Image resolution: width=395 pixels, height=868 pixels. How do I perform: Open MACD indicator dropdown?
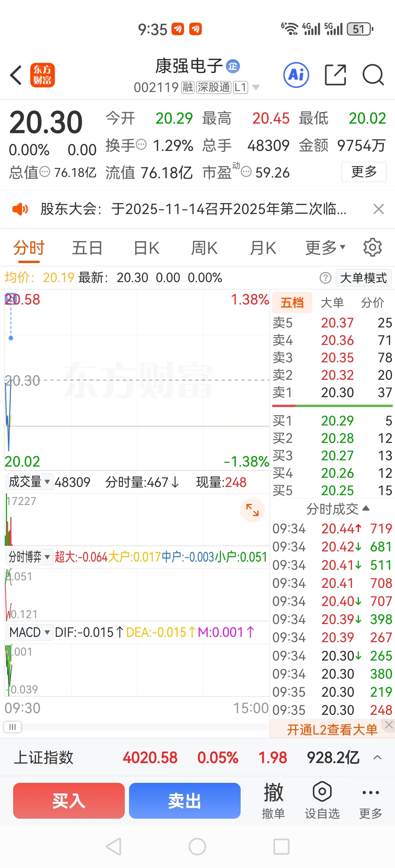pos(29,632)
